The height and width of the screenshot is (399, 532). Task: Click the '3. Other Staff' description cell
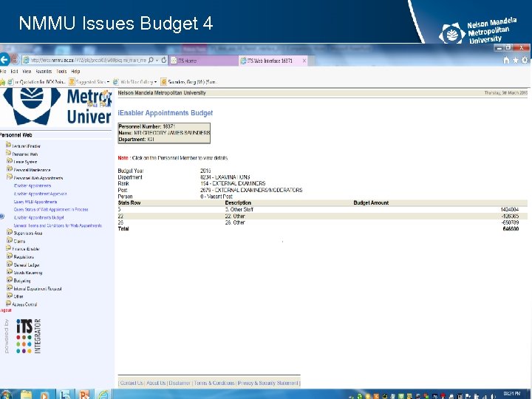point(239,210)
